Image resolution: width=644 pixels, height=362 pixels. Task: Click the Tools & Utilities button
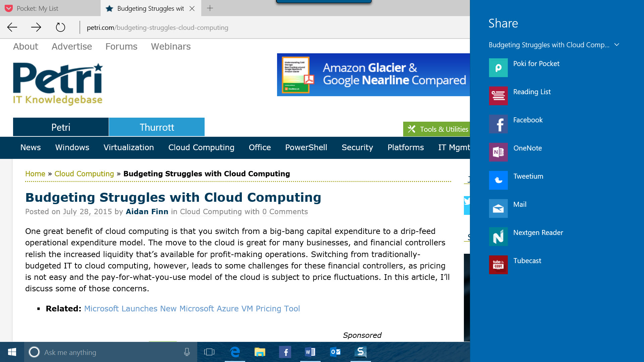point(436,129)
